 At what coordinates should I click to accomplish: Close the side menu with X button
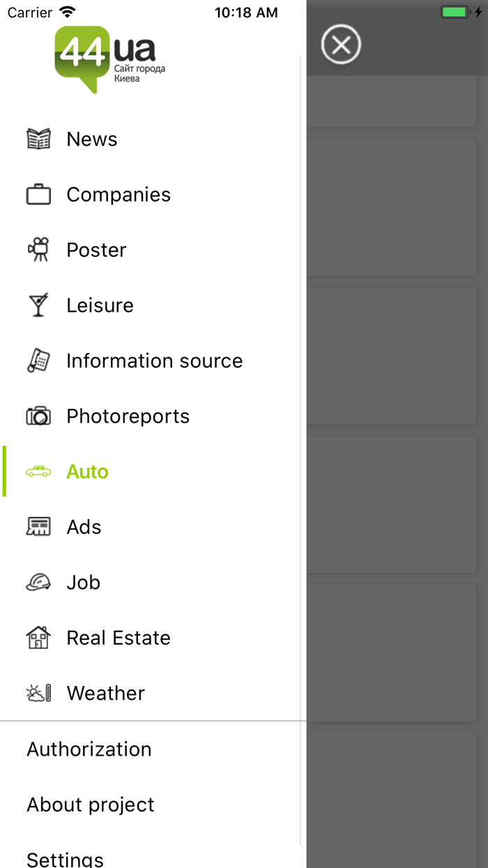[x=341, y=45]
